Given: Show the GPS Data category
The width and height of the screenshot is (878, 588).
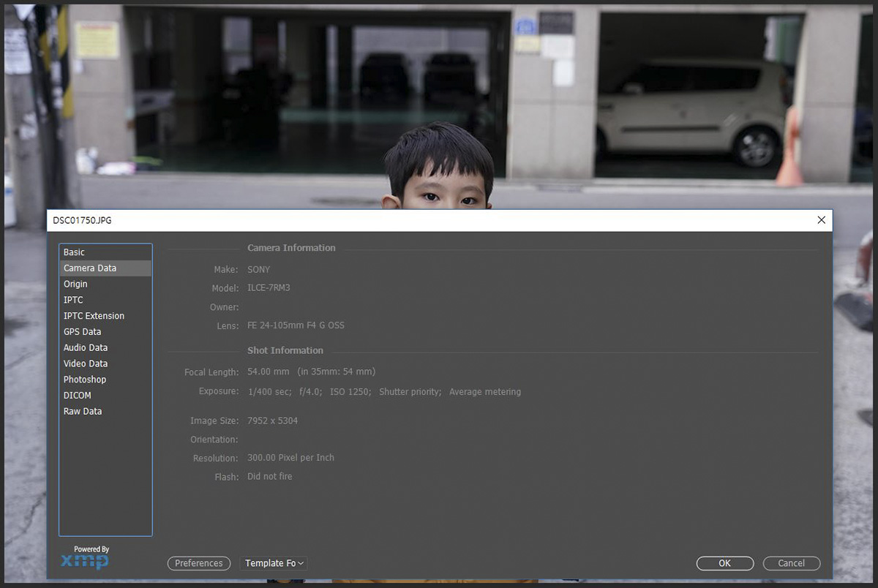Looking at the screenshot, I should point(105,332).
